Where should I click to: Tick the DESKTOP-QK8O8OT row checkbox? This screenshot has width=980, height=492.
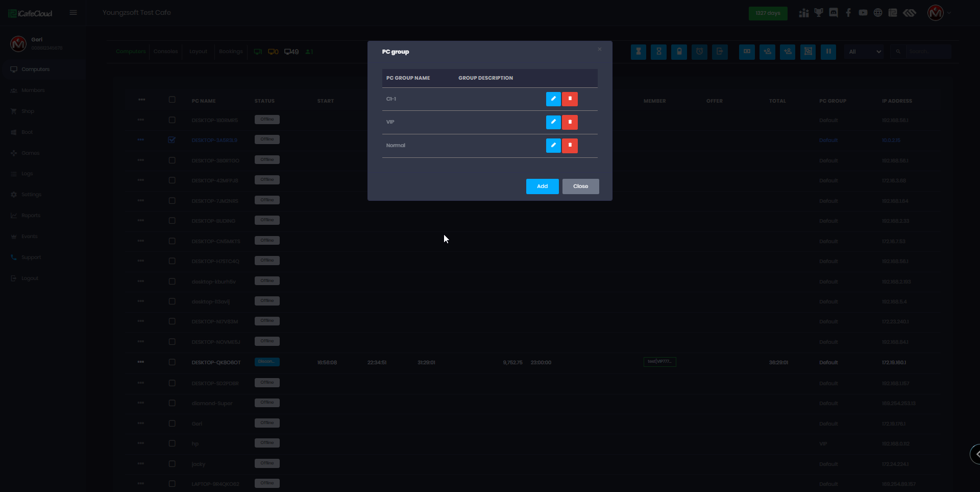[x=172, y=362]
